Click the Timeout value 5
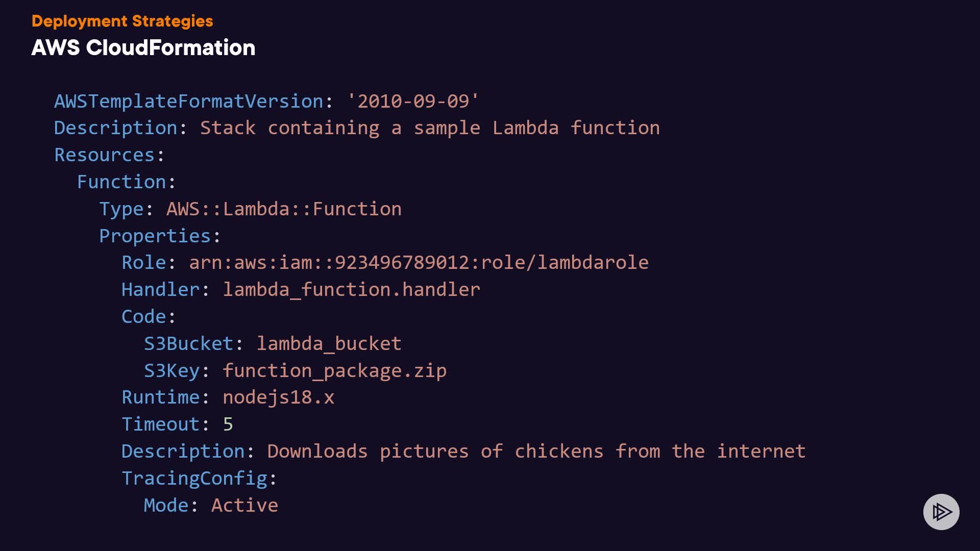The image size is (980, 551). click(228, 424)
